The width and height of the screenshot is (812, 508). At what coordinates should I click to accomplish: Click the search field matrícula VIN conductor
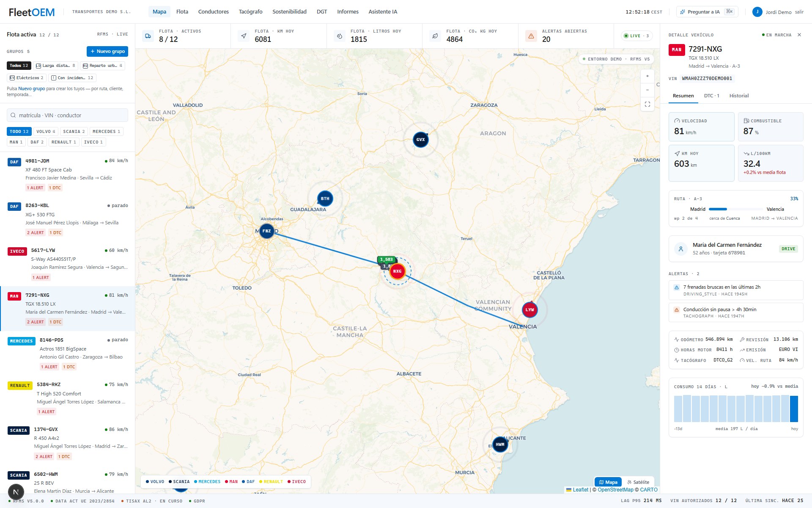tap(68, 115)
